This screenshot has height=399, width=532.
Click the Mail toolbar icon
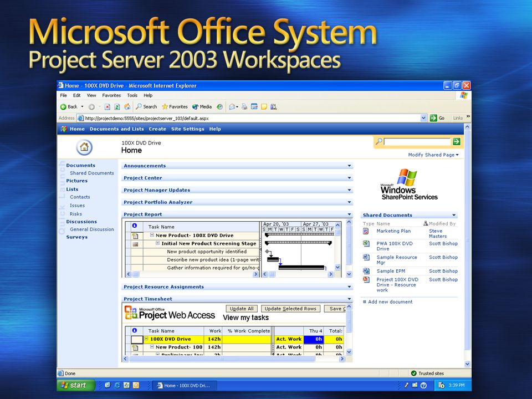tap(232, 107)
